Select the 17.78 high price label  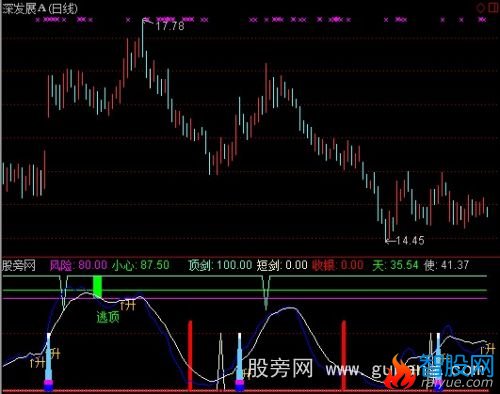170,26
